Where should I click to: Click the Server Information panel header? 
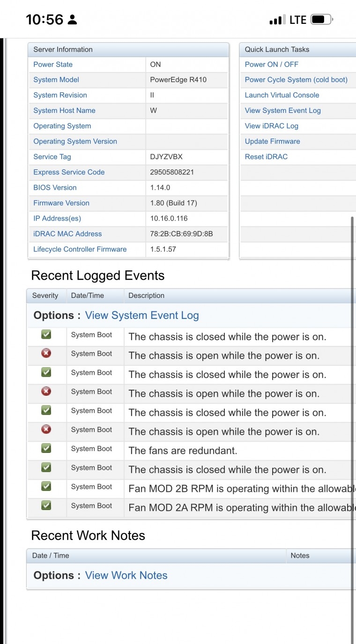point(129,49)
